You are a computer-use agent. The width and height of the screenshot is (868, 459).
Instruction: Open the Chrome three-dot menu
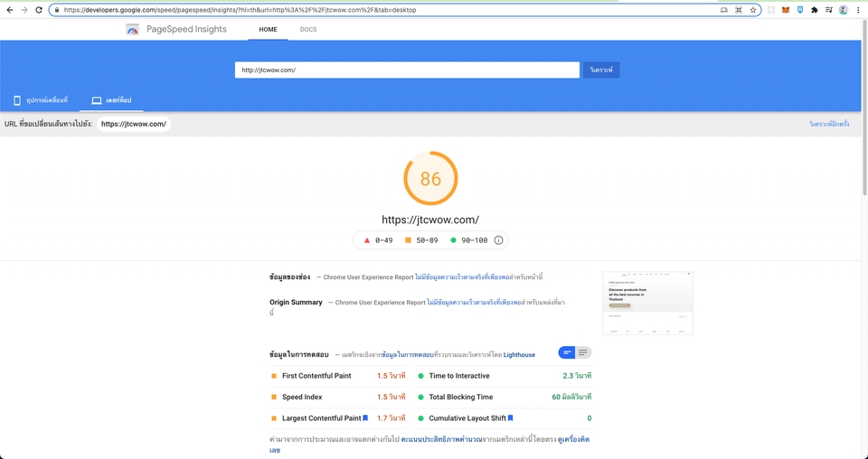tap(858, 10)
